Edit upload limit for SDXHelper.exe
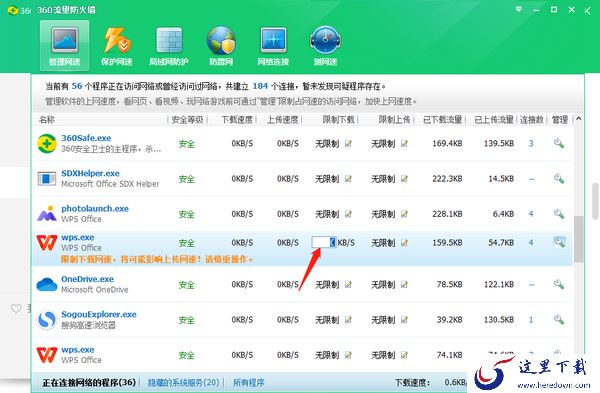 pyautogui.click(x=404, y=179)
